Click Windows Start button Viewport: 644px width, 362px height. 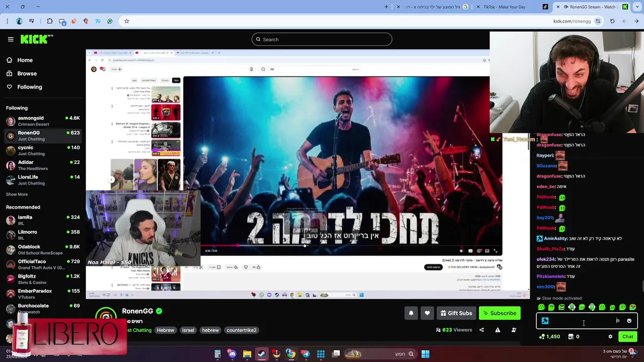tap(425, 354)
